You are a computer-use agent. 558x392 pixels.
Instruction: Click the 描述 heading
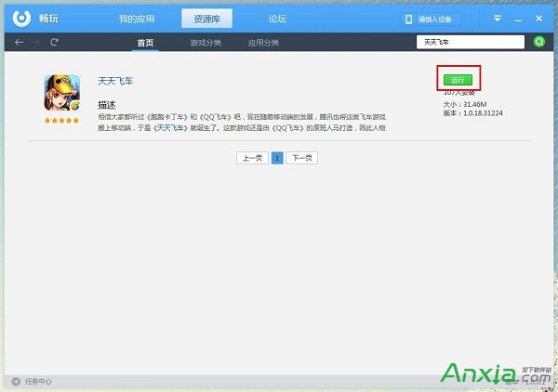(x=107, y=105)
